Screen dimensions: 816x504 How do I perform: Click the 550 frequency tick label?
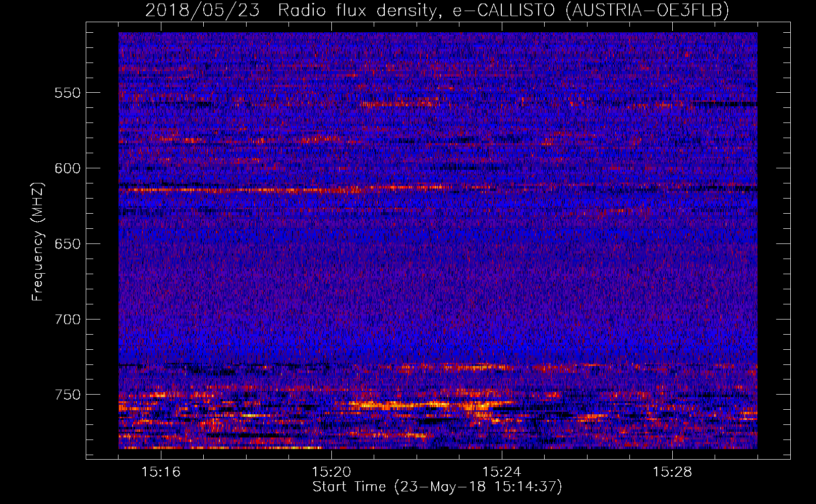[68, 93]
